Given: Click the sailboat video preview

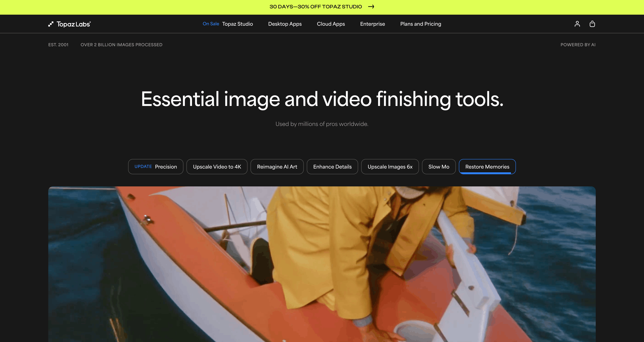Looking at the screenshot, I should click(x=322, y=264).
